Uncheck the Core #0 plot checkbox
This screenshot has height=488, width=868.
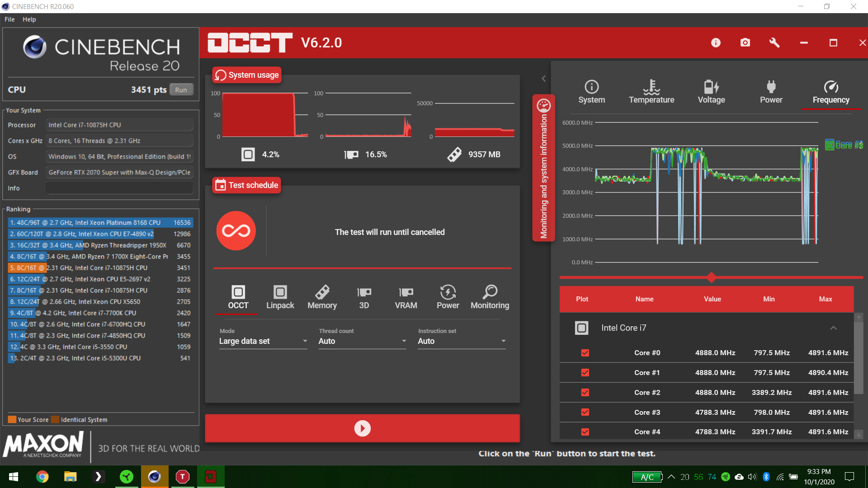[585, 353]
